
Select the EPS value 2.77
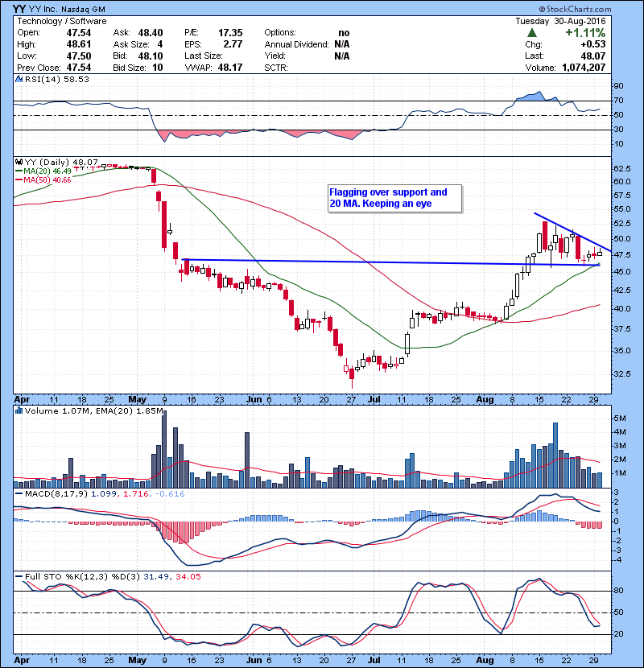click(233, 44)
